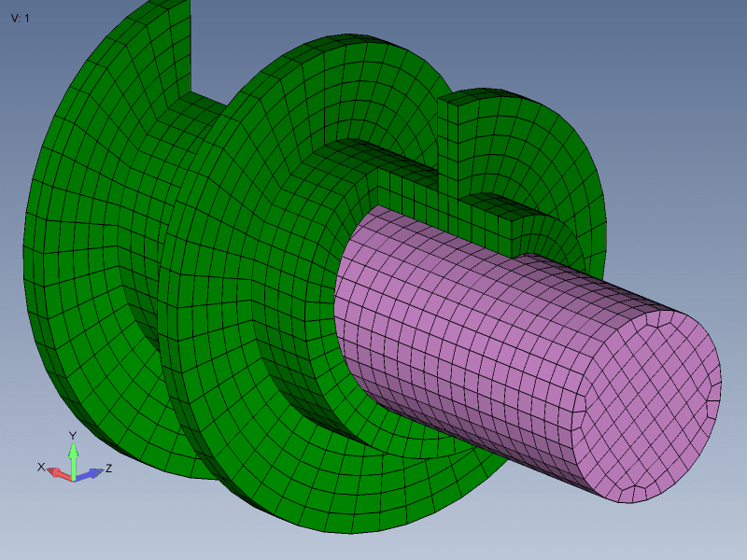Viewport: 747px width, 560px height.
Task: Click the V: 1 view label
Action: click(x=20, y=19)
